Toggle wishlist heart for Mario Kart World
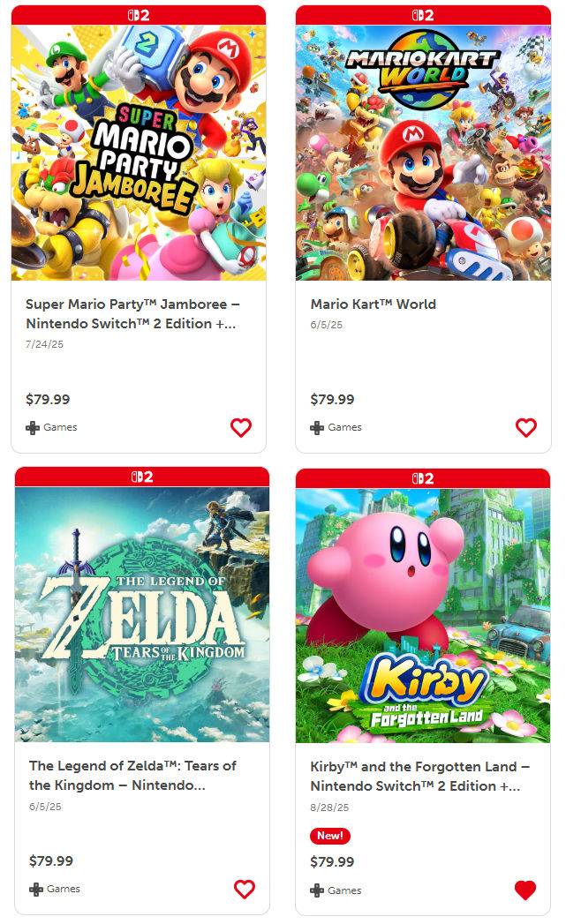This screenshot has height=924, width=566. 526,427
